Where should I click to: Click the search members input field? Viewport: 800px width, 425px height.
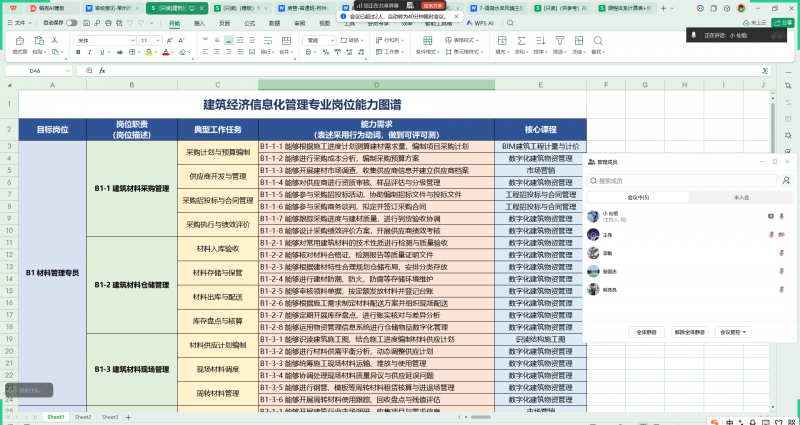pyautogui.click(x=682, y=180)
